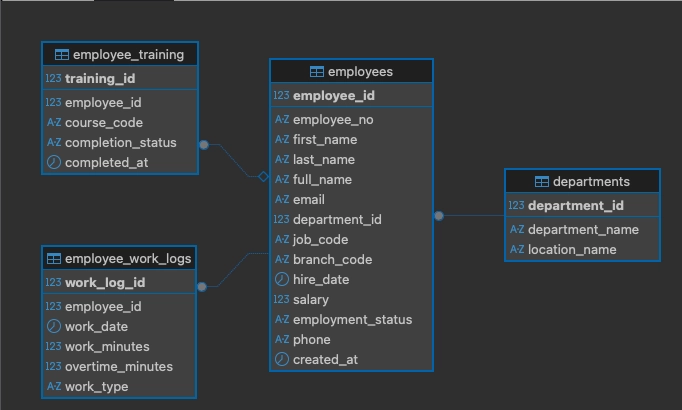Select the salary column text

point(311,300)
